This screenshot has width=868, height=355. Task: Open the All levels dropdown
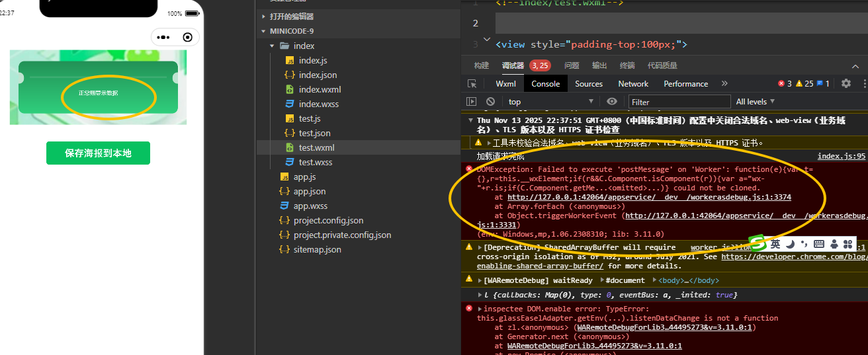click(x=755, y=102)
